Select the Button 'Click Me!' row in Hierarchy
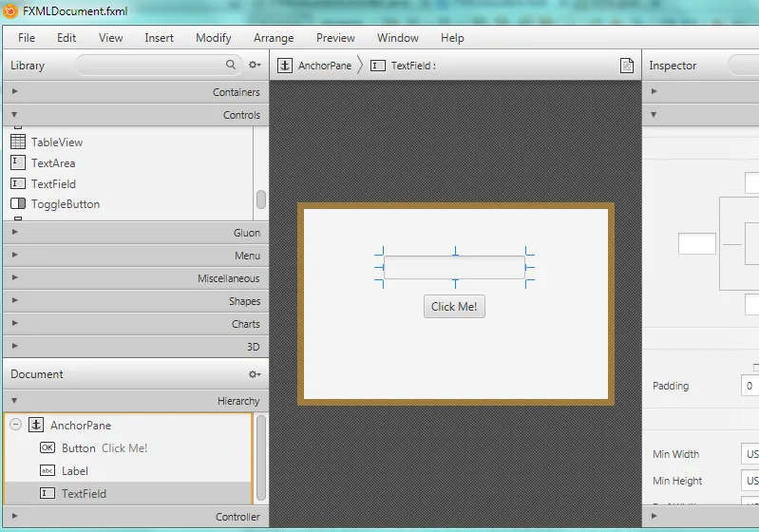Image resolution: width=759 pixels, height=532 pixels. 128,447
